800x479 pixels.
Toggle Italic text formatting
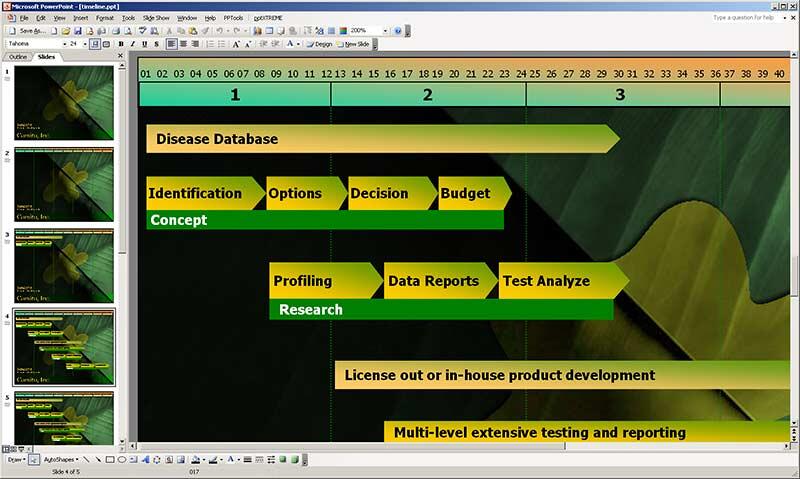(x=132, y=44)
